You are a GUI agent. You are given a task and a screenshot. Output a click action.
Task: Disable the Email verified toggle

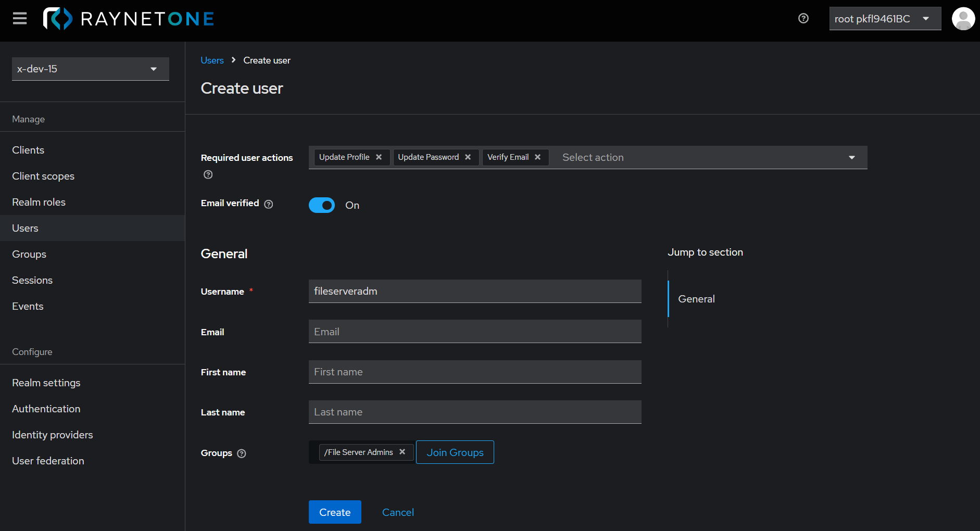point(322,205)
